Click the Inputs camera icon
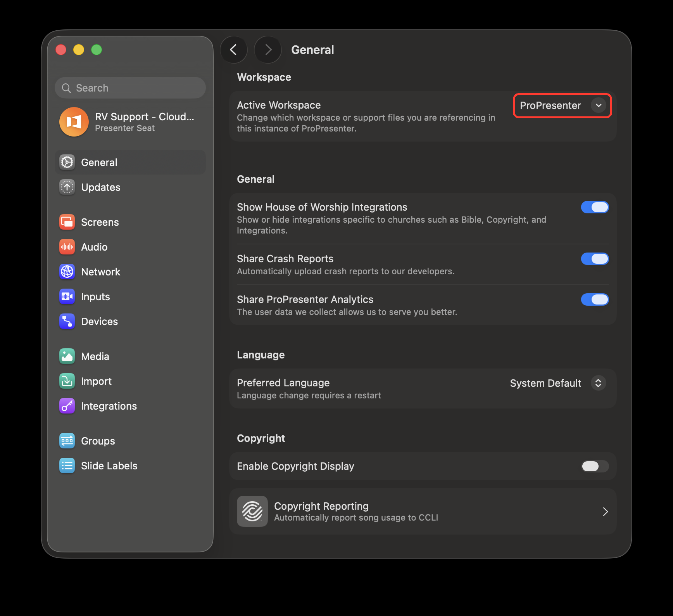The width and height of the screenshot is (673, 616). [67, 296]
